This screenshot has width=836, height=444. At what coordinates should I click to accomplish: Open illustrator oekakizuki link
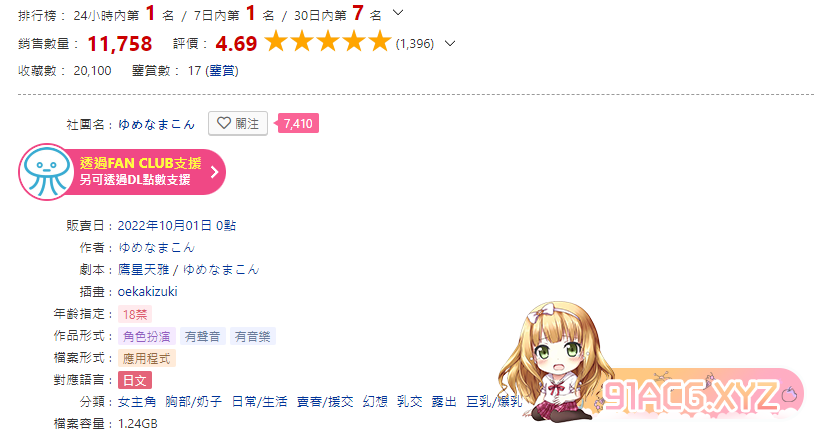tap(147, 292)
